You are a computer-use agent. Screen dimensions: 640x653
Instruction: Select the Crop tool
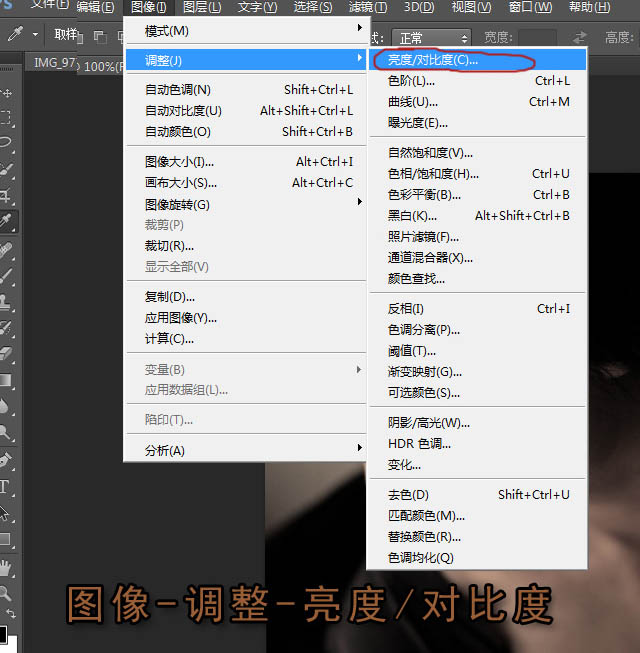pyautogui.click(x=7, y=195)
